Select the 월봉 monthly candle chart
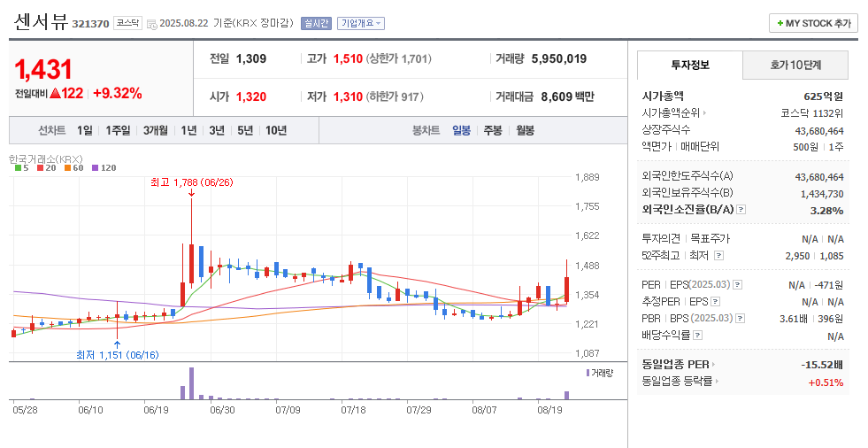Viewport: 868px width, 448px height. [526, 131]
